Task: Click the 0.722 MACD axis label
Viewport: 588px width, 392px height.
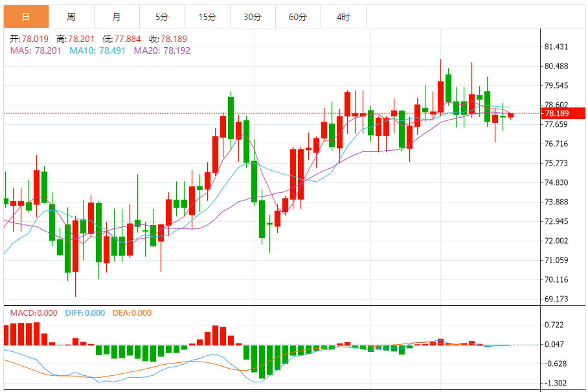Action: (x=554, y=325)
